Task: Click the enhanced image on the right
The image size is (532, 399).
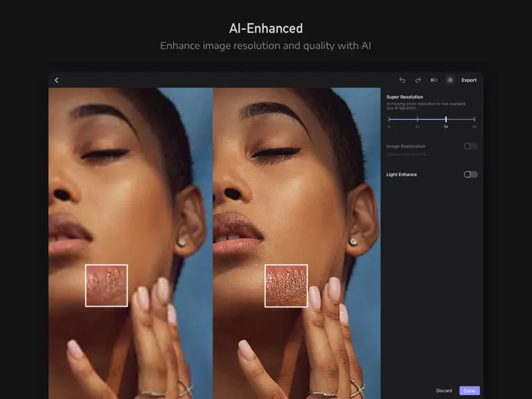Action: [296, 243]
